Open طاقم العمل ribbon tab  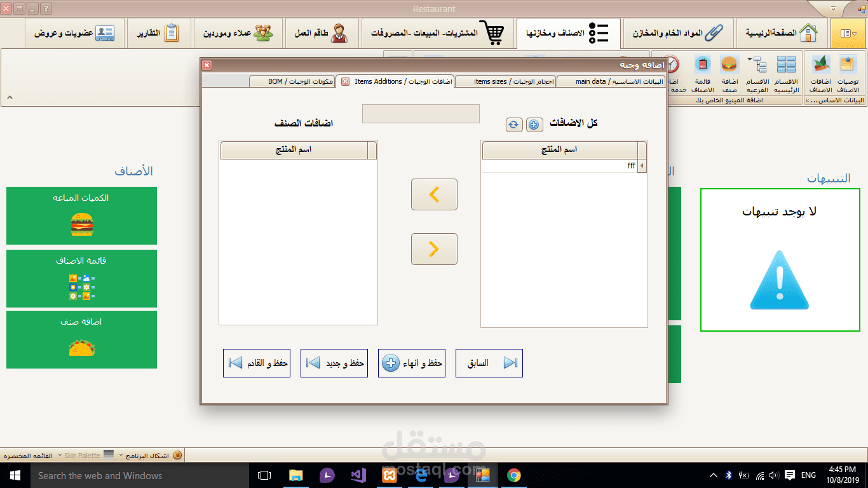point(322,33)
